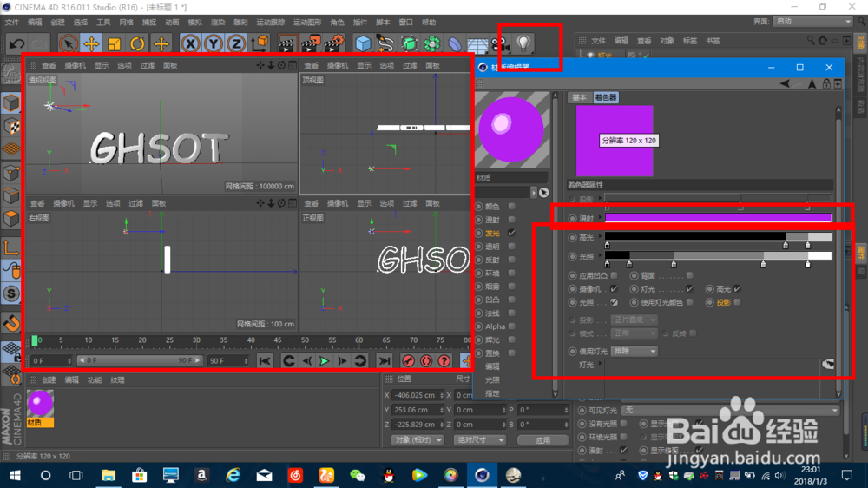
Task: Render the active view clapperboard
Action: click(286, 43)
